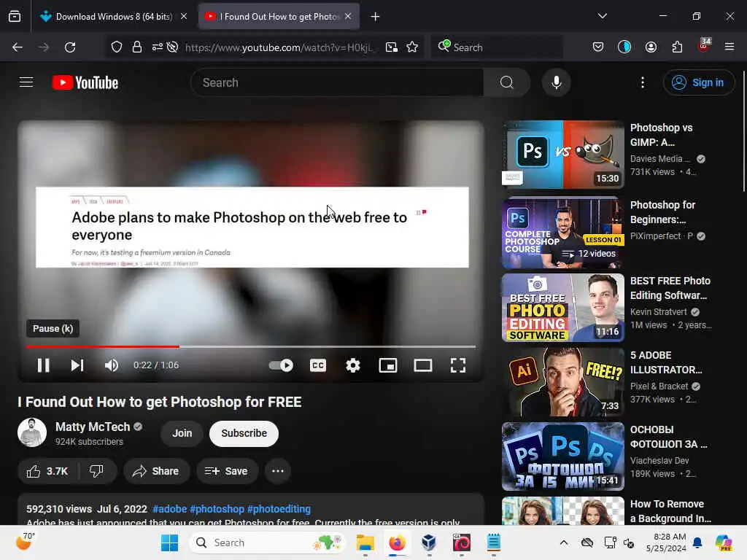
Task: Click the Join button
Action: (x=182, y=433)
